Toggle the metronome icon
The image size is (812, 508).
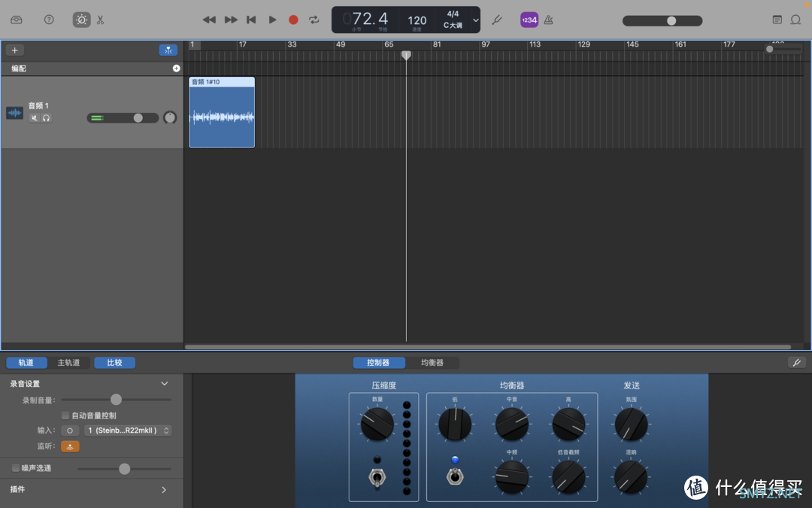[x=548, y=20]
